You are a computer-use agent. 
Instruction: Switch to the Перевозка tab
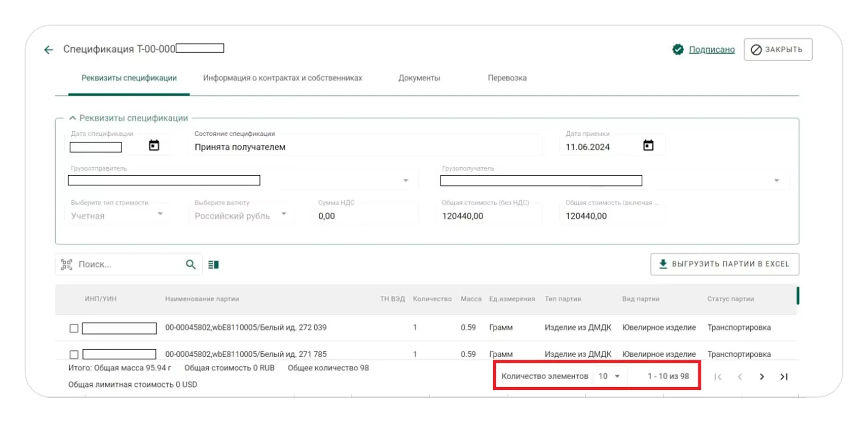(507, 78)
